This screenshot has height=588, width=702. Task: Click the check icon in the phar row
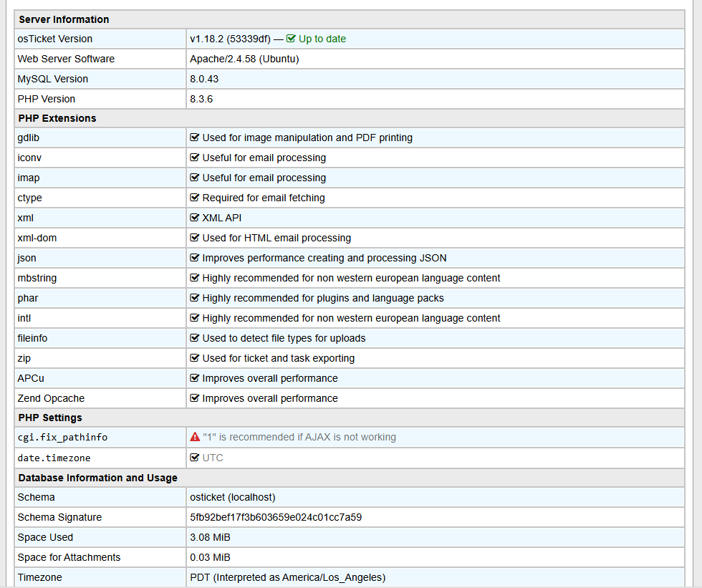click(194, 298)
